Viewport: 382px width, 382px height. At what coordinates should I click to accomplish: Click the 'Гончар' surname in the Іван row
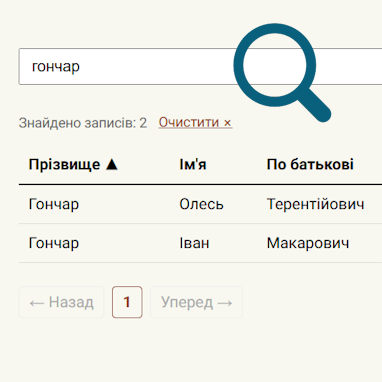[54, 243]
